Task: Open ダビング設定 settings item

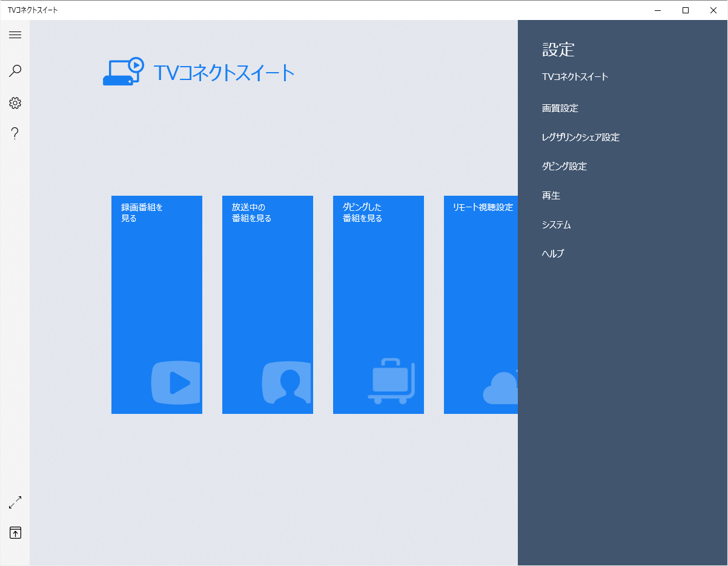Action: pyautogui.click(x=564, y=167)
